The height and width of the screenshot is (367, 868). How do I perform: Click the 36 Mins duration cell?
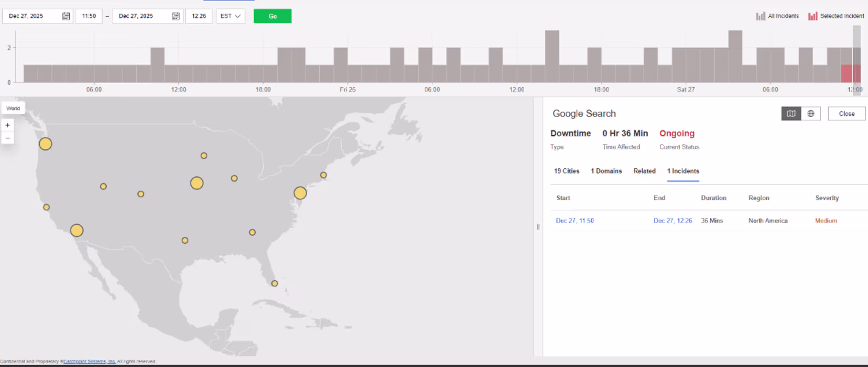[x=712, y=221]
